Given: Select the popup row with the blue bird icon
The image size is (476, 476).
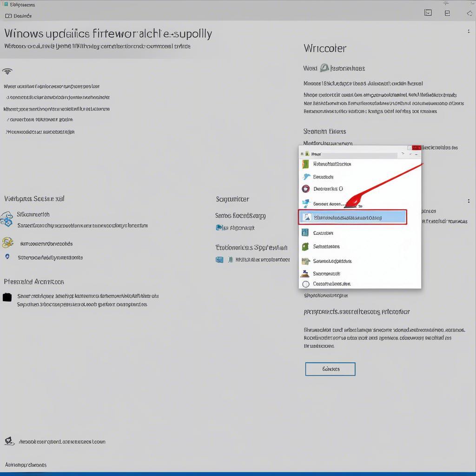Looking at the screenshot, I should tap(360, 177).
